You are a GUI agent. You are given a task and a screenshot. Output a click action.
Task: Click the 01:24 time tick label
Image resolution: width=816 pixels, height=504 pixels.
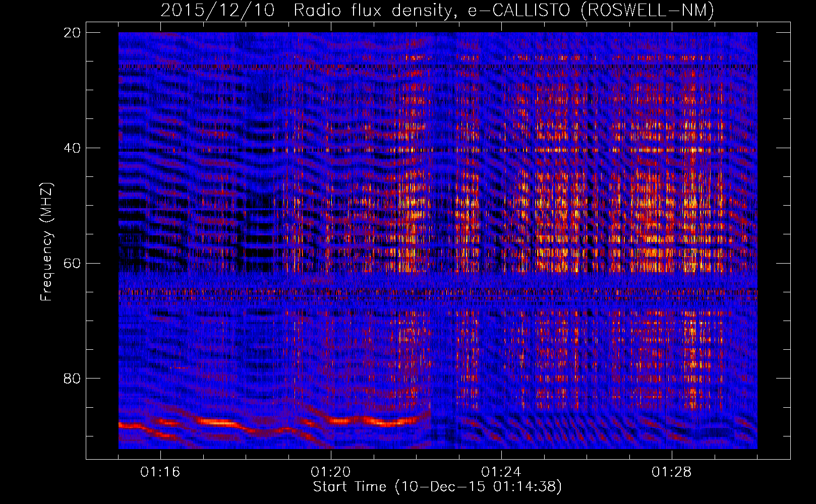click(x=501, y=472)
